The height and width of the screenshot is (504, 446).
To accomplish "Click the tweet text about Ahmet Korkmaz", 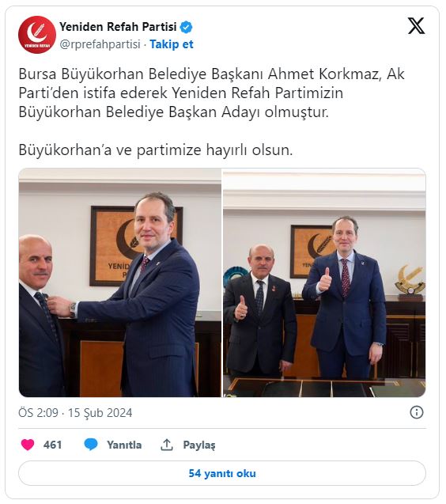I will click(x=211, y=93).
